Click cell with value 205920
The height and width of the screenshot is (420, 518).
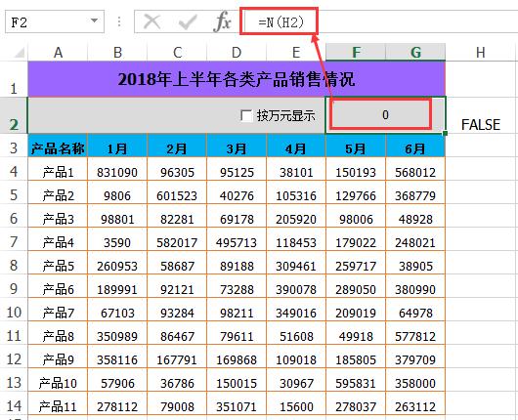click(x=296, y=216)
